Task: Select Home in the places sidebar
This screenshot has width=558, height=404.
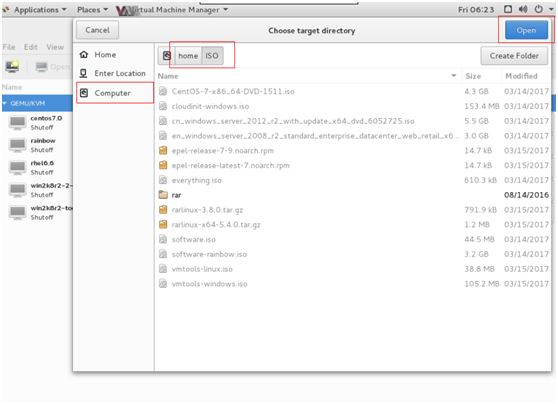Action: pos(113,54)
